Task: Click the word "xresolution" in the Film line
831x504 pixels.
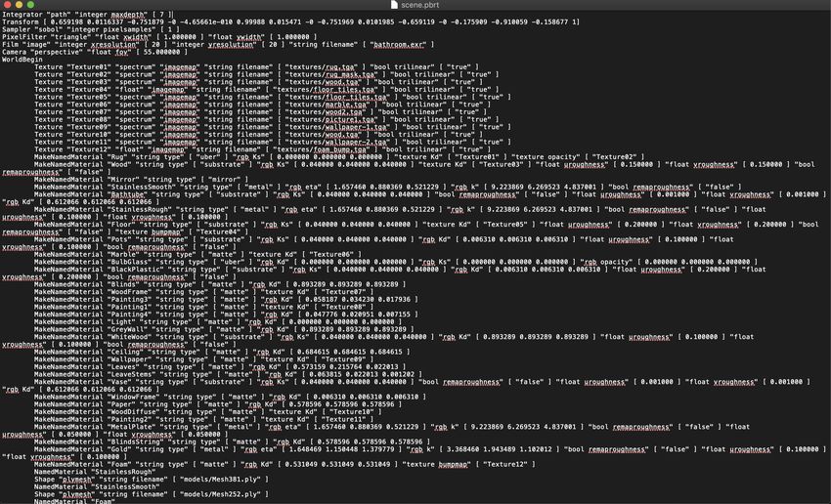Action: point(113,45)
